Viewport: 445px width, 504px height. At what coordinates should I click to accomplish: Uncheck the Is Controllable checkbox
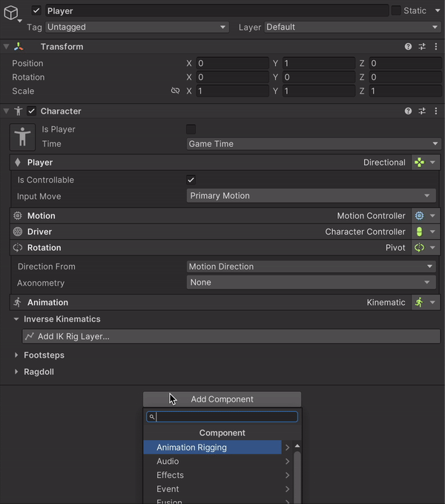[x=191, y=180]
